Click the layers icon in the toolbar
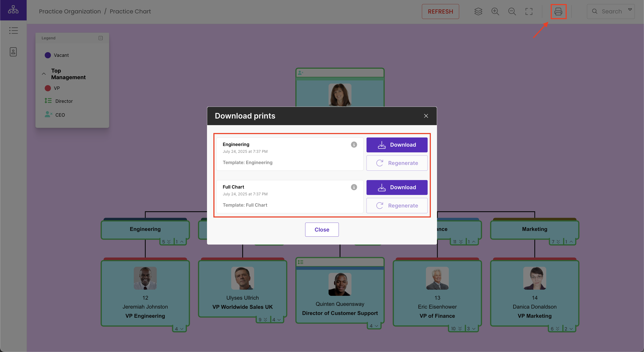 [478, 11]
